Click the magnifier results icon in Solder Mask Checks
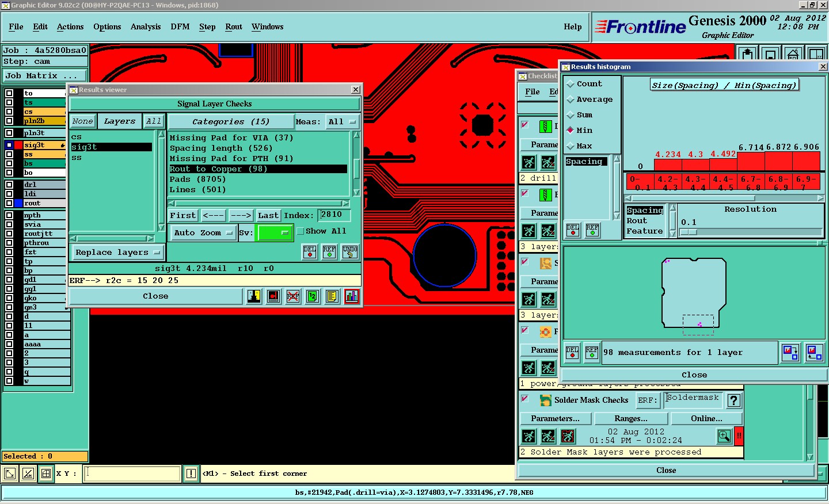This screenshot has height=504, width=829. [x=724, y=436]
